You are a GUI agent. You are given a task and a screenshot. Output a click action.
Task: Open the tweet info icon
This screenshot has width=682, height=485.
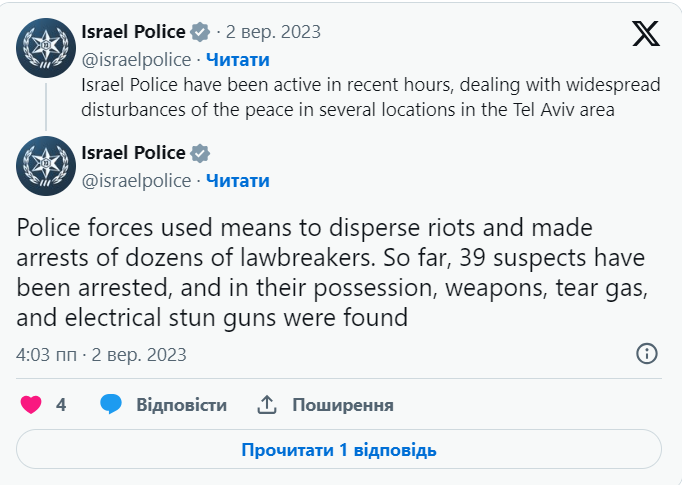tap(647, 354)
